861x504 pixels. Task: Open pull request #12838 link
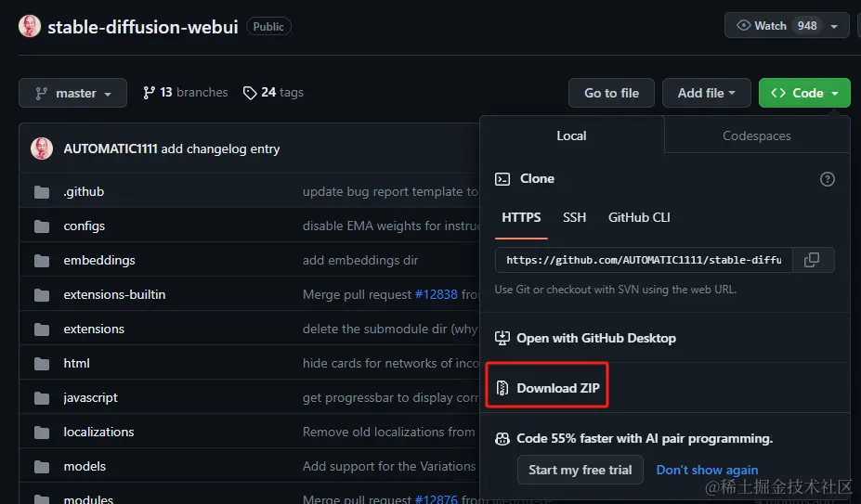[x=436, y=295]
